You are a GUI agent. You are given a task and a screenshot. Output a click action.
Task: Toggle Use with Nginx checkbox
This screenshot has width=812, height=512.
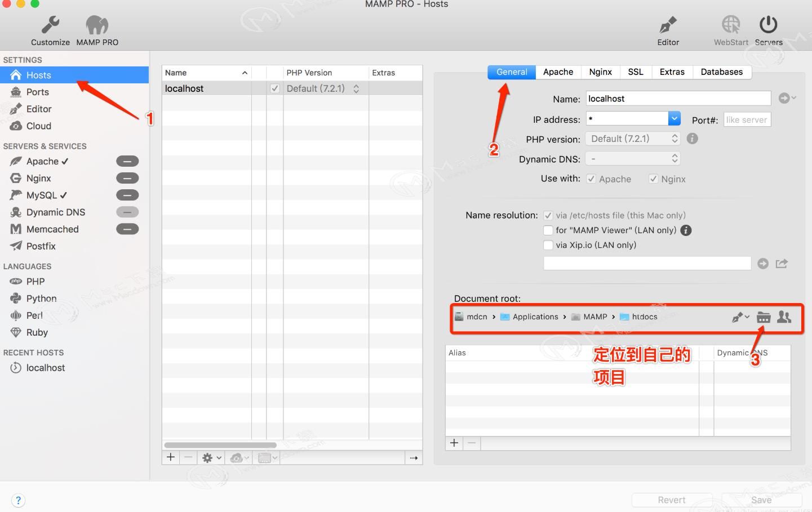tap(653, 179)
